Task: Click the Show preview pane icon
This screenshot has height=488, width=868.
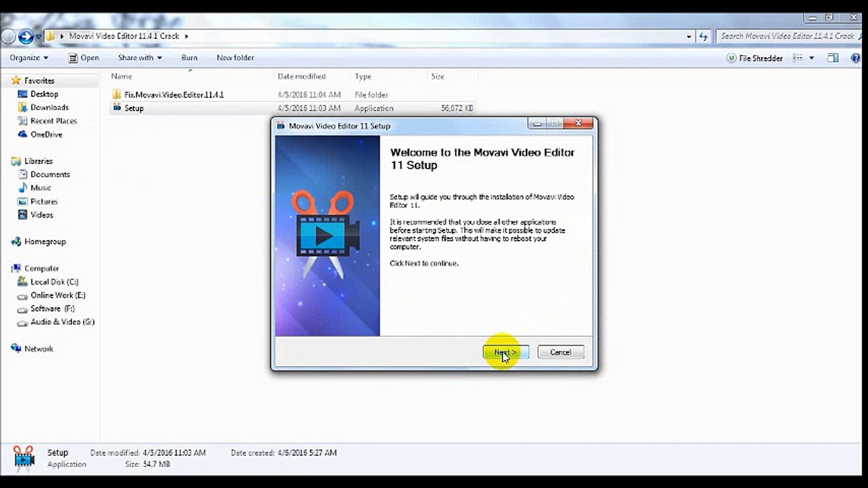Action: coord(833,58)
